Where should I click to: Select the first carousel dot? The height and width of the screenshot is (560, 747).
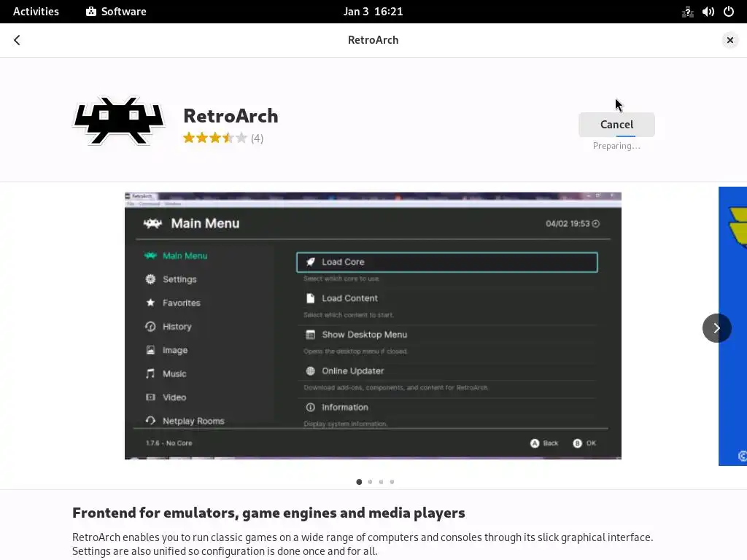359,482
